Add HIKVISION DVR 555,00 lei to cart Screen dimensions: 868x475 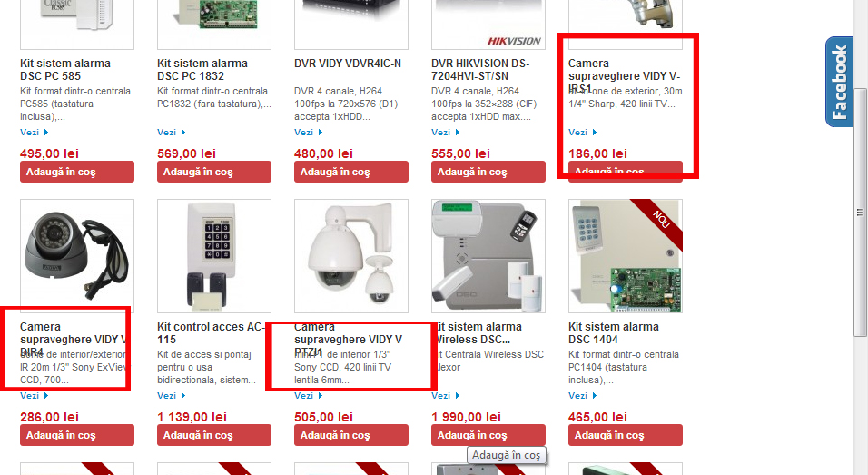(488, 172)
